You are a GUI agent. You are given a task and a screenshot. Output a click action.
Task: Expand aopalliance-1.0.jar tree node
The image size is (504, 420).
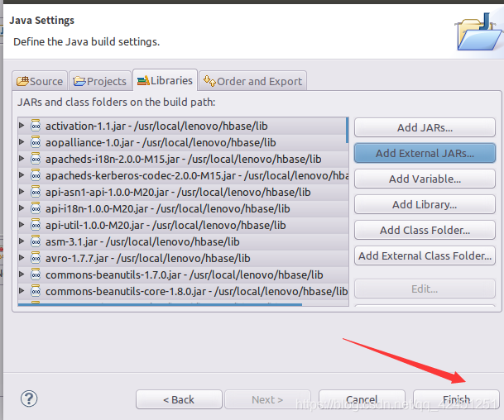[22, 141]
